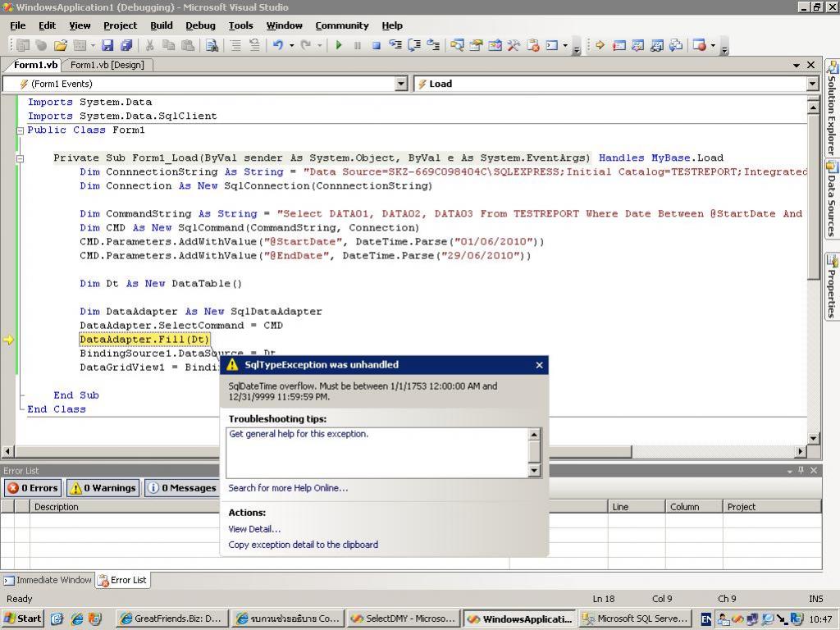Click Copy exception detail to the clipboard

coord(303,545)
